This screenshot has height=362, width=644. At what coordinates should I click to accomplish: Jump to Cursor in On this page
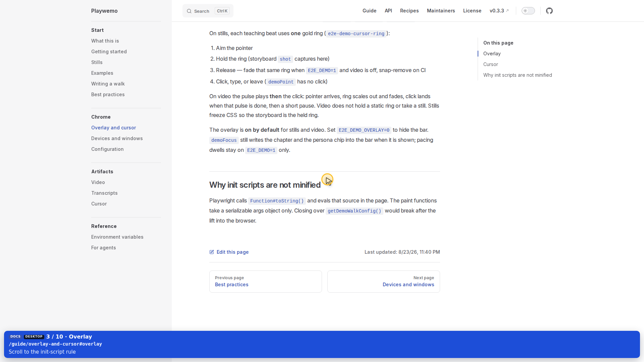coord(491,64)
